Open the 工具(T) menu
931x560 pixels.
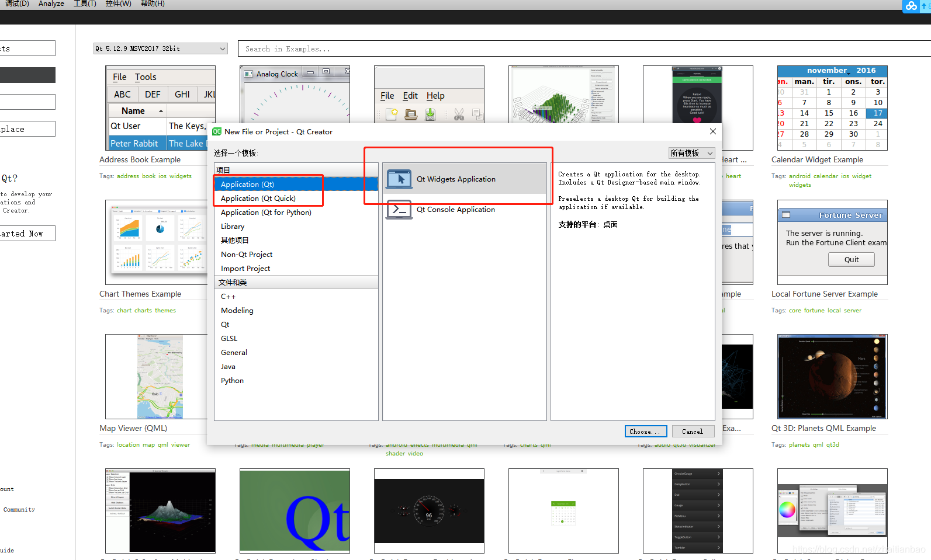85,4
